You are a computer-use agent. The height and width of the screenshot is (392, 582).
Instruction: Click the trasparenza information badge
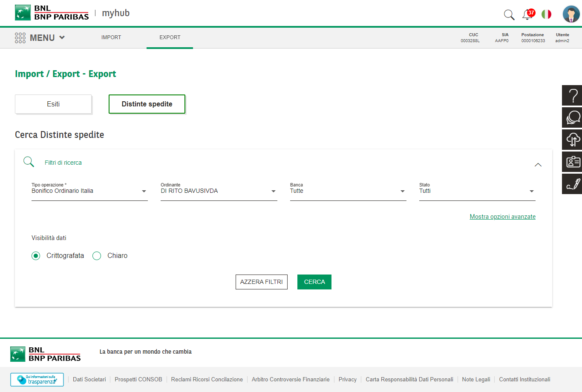click(37, 380)
